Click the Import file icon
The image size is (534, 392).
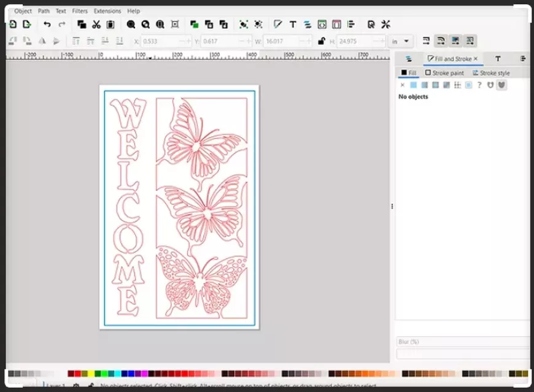[x=13, y=24]
